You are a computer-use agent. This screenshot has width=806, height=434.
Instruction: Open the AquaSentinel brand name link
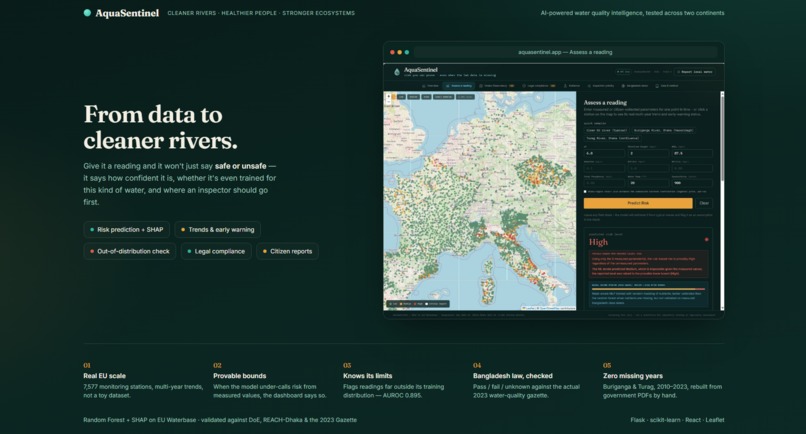click(x=127, y=13)
